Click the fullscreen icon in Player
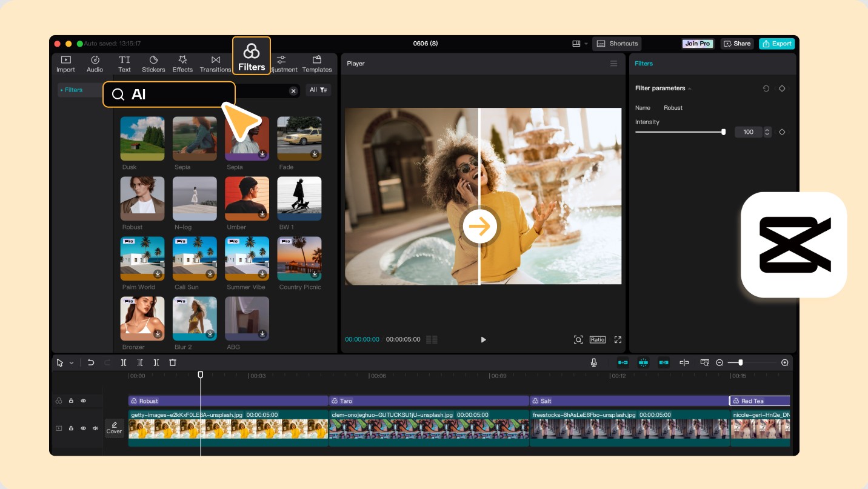The width and height of the screenshot is (868, 489). tap(618, 339)
